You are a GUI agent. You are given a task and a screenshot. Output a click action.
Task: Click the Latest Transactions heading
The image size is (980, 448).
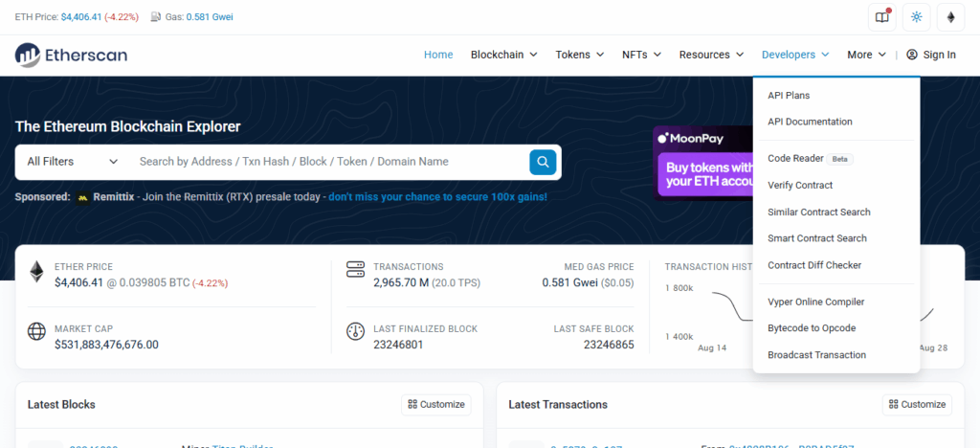click(558, 405)
